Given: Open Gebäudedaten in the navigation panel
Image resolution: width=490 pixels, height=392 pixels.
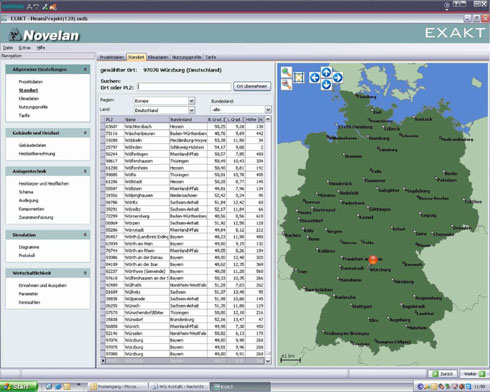Looking at the screenshot, I should 32,145.
